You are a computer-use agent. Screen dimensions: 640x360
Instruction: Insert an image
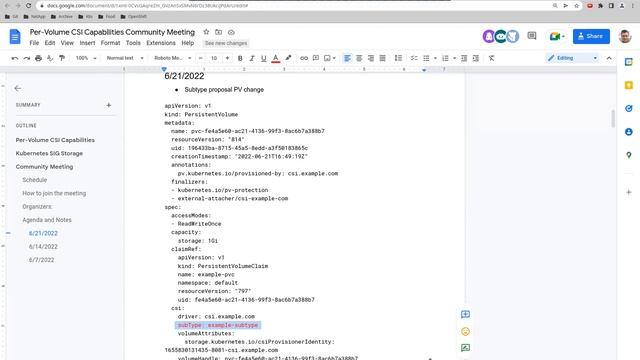click(x=327, y=58)
